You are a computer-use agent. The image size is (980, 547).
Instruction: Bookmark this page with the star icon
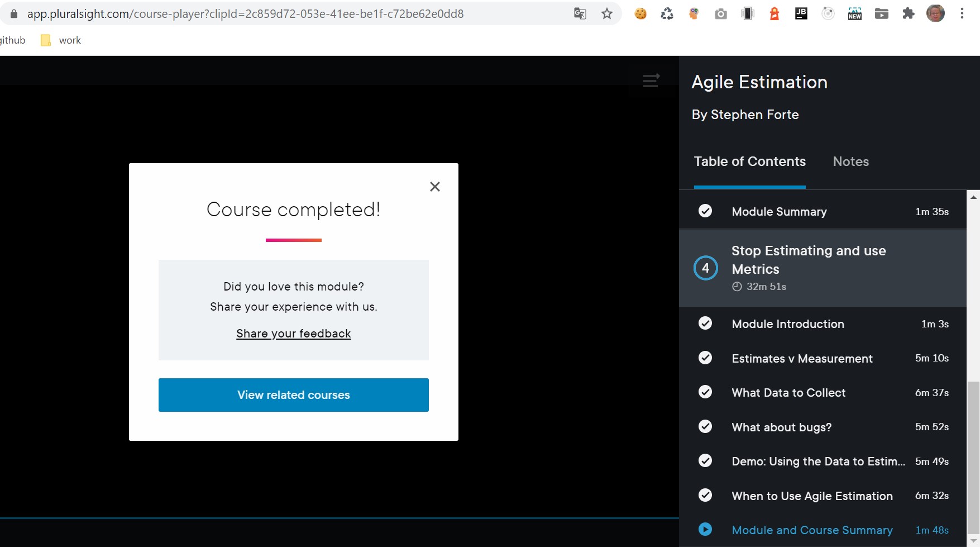(x=607, y=14)
